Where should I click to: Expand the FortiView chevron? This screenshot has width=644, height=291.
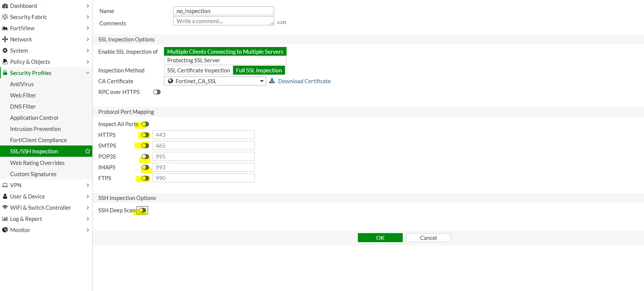(x=88, y=28)
